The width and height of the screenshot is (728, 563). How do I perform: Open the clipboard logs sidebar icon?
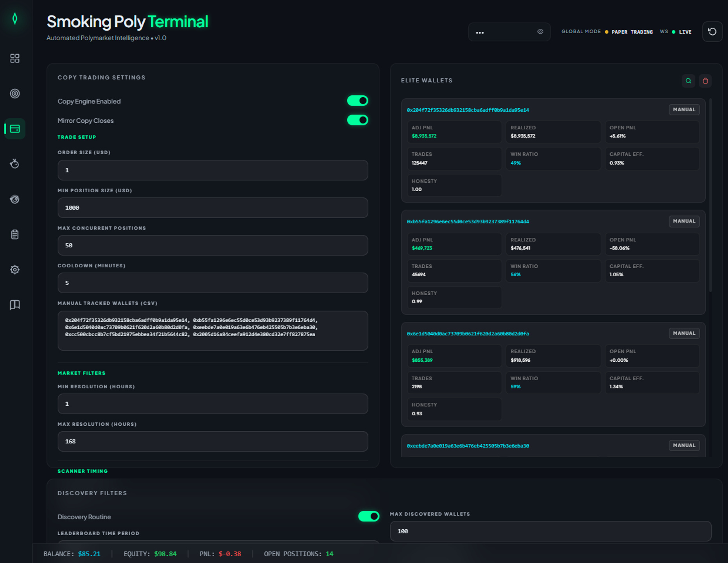tap(15, 234)
